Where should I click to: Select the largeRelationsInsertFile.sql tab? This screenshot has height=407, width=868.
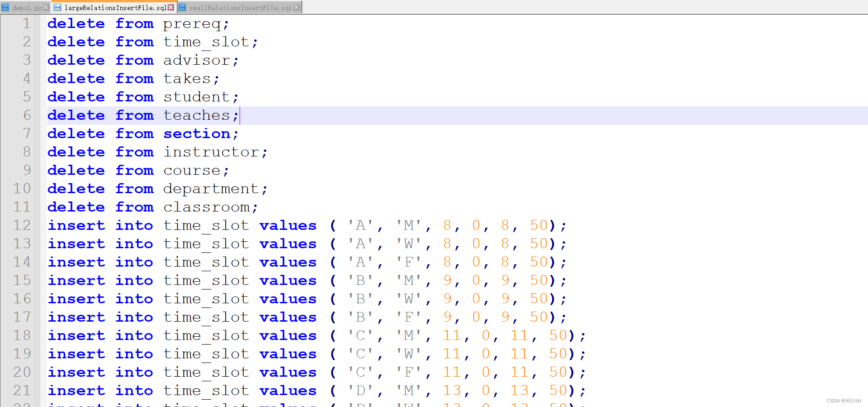click(115, 7)
